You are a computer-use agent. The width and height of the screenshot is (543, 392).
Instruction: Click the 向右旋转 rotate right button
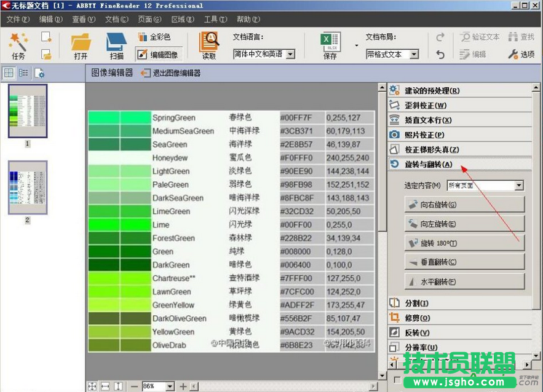coord(466,203)
